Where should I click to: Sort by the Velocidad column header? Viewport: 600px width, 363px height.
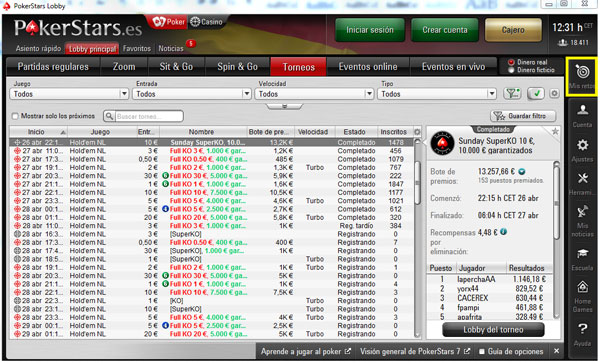click(313, 132)
